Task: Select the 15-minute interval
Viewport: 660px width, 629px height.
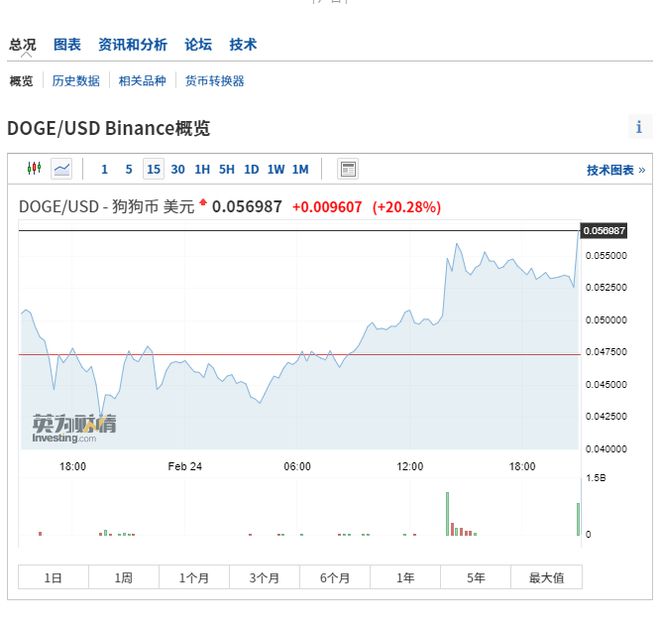Action: pyautogui.click(x=153, y=169)
